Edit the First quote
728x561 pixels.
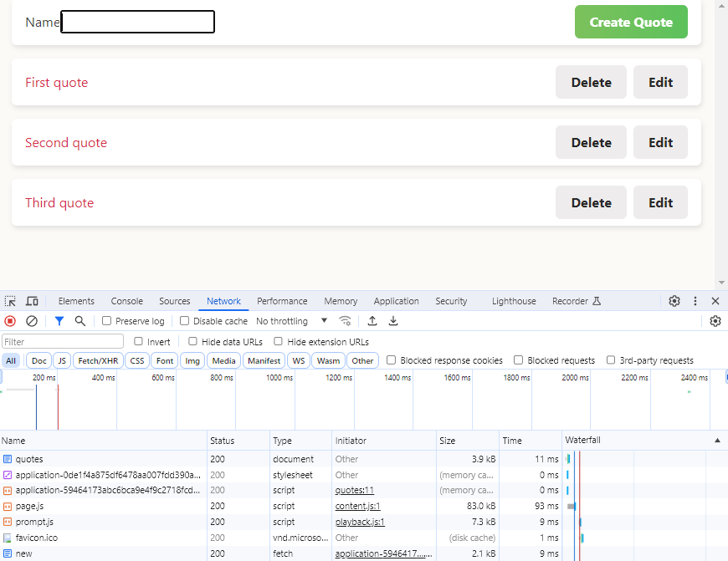point(660,82)
